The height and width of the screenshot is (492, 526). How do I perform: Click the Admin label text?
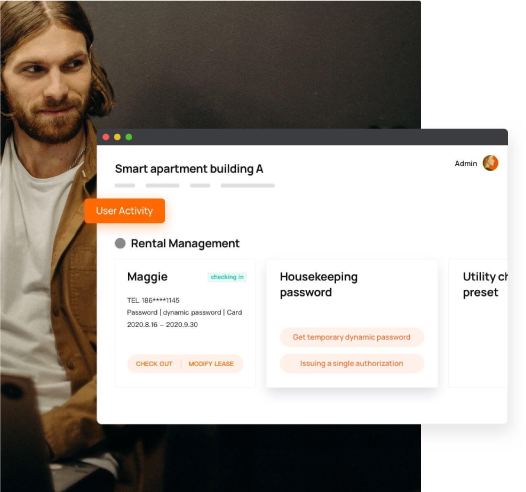point(466,163)
